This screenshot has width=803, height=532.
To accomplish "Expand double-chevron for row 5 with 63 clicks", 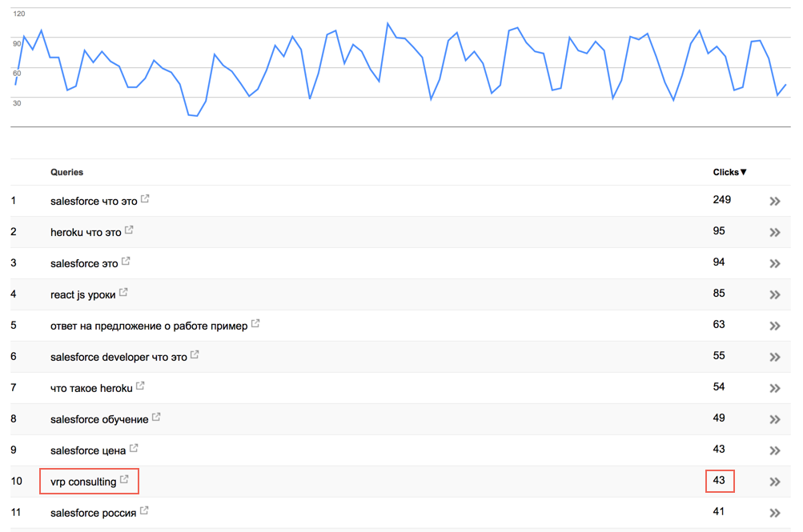I will click(x=775, y=326).
